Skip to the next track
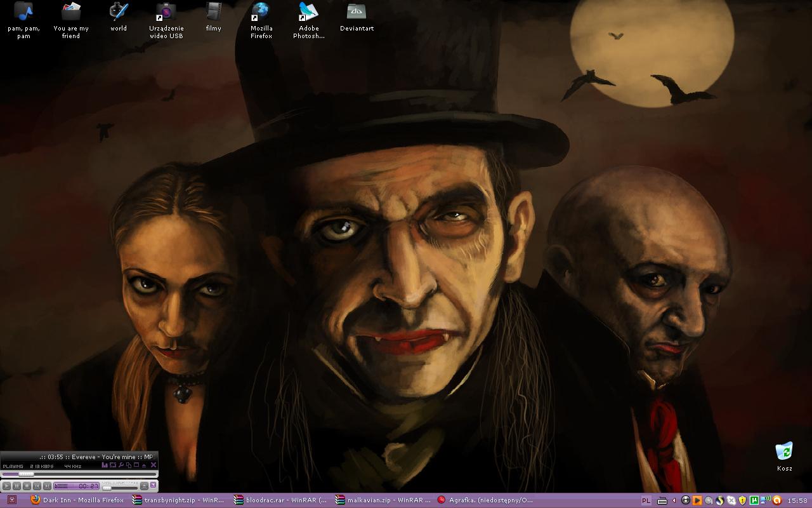 point(47,486)
